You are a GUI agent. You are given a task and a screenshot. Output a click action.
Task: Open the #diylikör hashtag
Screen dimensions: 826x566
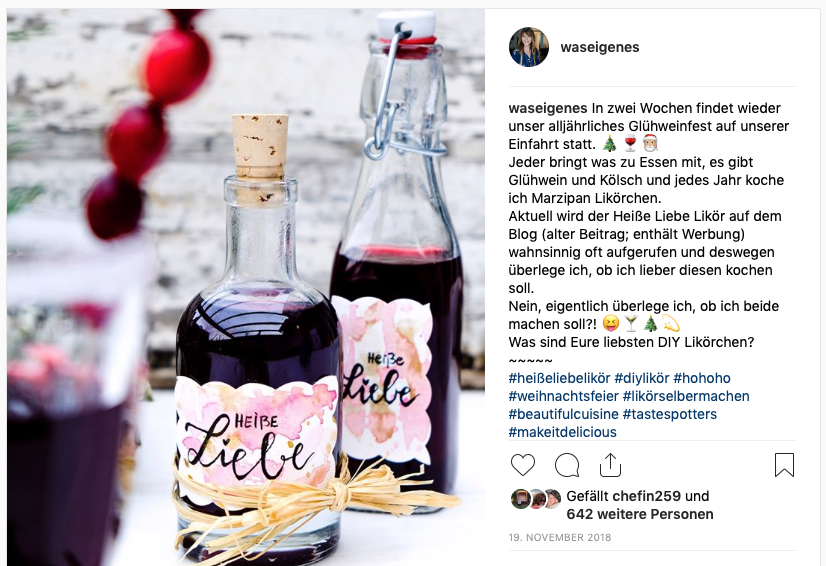click(642, 378)
